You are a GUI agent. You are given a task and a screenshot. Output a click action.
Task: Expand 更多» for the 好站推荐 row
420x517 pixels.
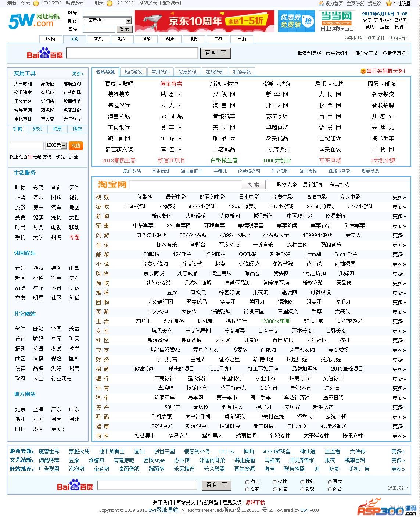pyautogui.click(x=398, y=469)
